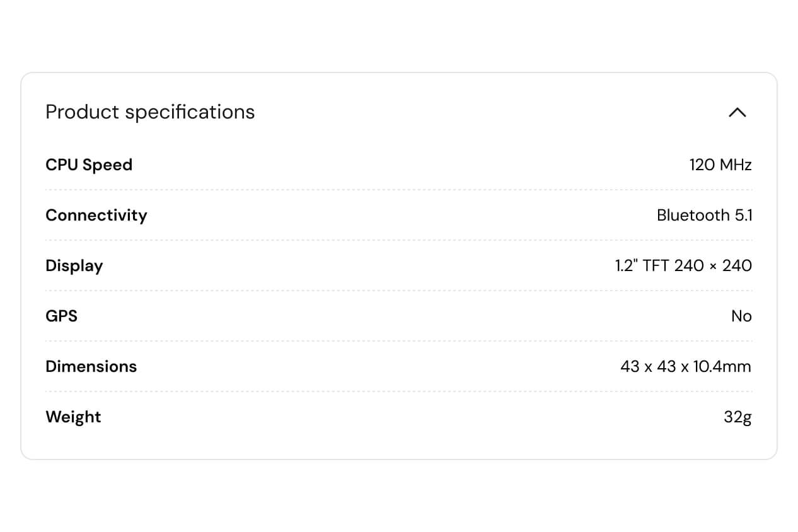Select the 120 MHz value

(720, 165)
